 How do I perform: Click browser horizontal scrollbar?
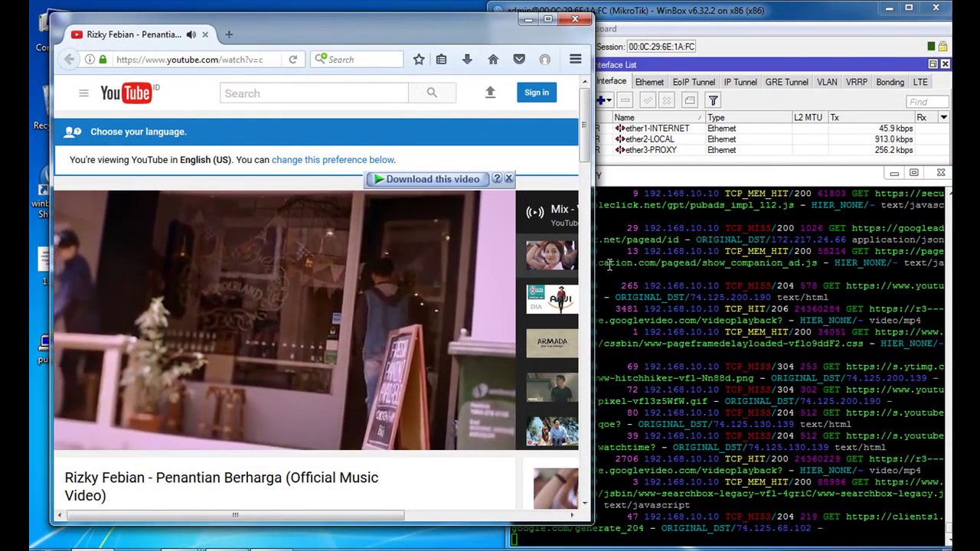[235, 515]
